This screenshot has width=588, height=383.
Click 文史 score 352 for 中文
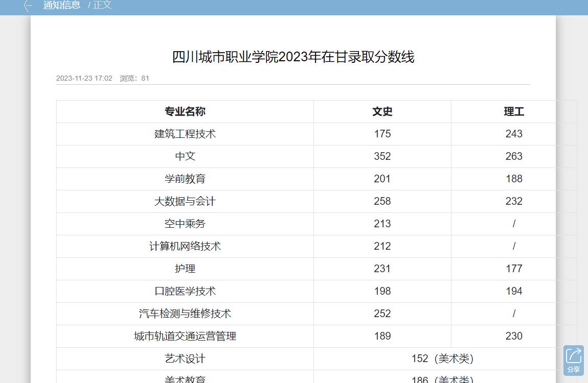click(382, 156)
